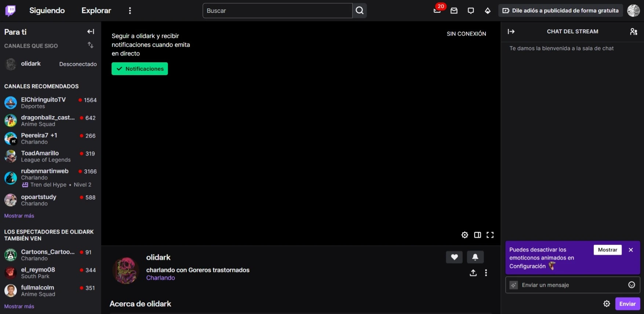Click the olidark channel name heading

point(158,258)
